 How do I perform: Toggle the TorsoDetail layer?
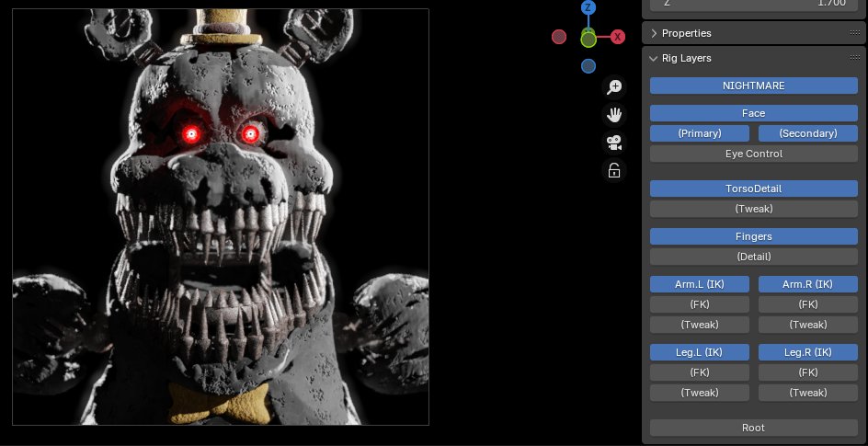(x=753, y=189)
